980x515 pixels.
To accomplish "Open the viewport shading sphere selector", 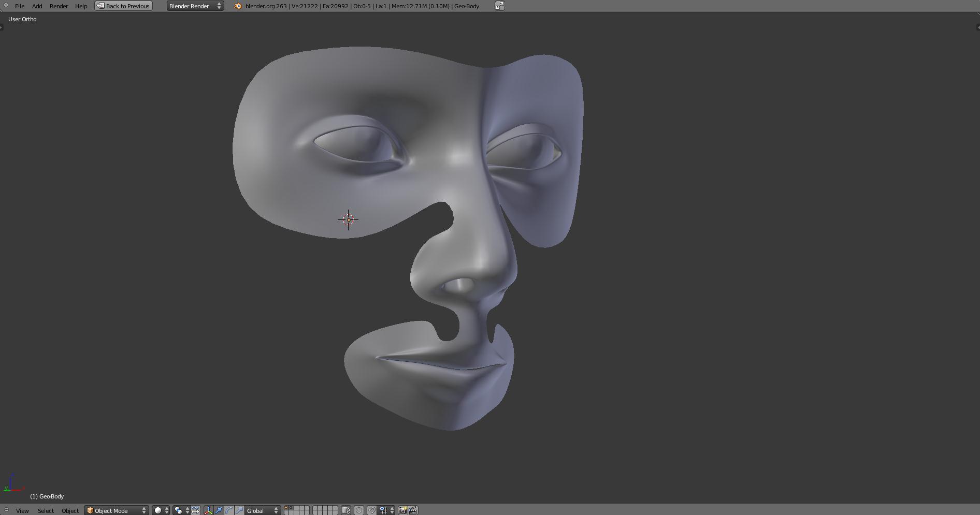I will (x=161, y=510).
